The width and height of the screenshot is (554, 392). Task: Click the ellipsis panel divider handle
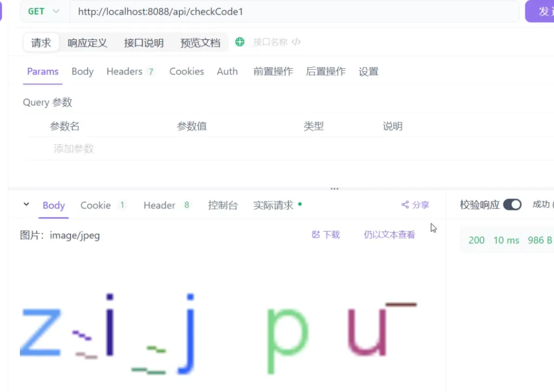pyautogui.click(x=334, y=188)
